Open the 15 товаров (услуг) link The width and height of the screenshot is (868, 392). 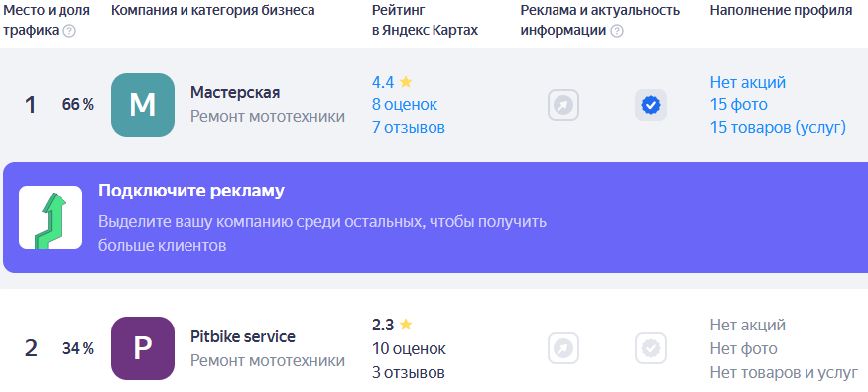779,128
